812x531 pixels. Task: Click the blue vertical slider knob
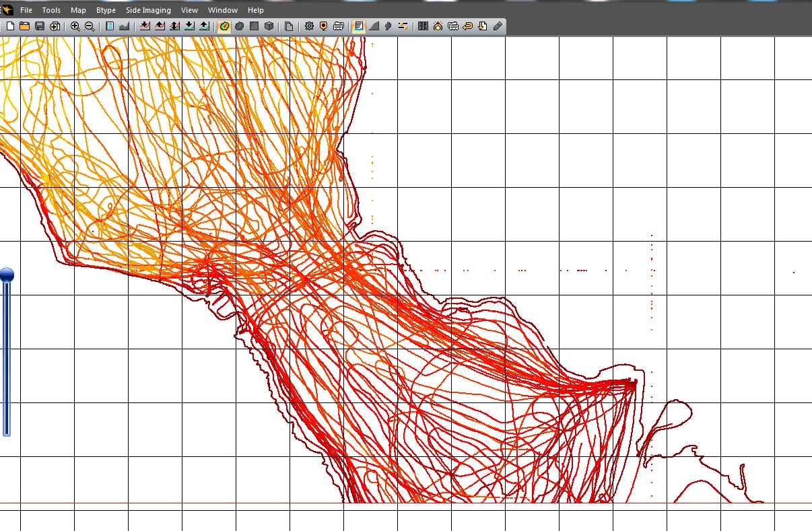click(7, 275)
